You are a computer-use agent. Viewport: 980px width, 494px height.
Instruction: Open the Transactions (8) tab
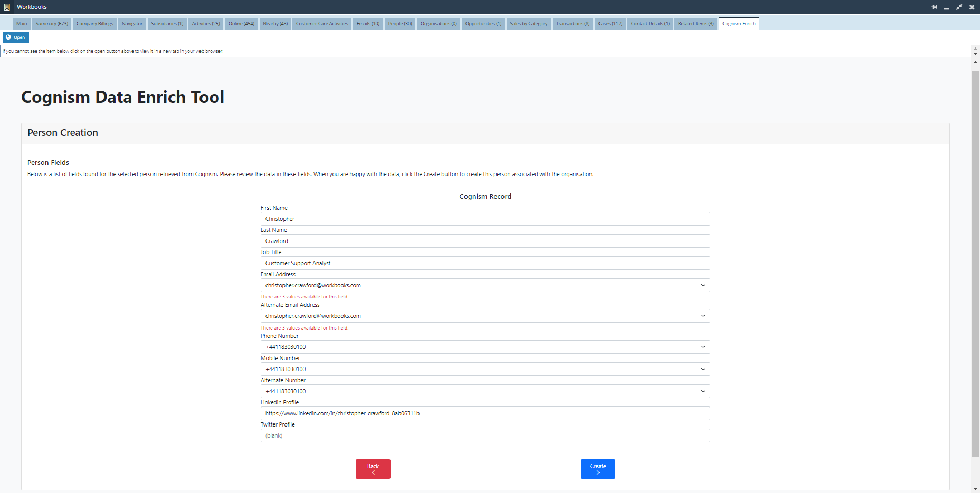573,24
